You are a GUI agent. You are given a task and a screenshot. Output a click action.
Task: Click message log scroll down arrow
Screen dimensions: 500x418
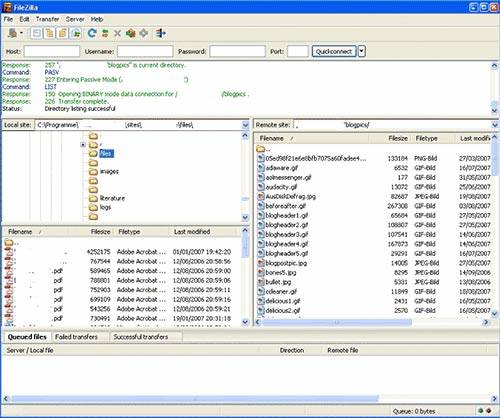click(494, 110)
